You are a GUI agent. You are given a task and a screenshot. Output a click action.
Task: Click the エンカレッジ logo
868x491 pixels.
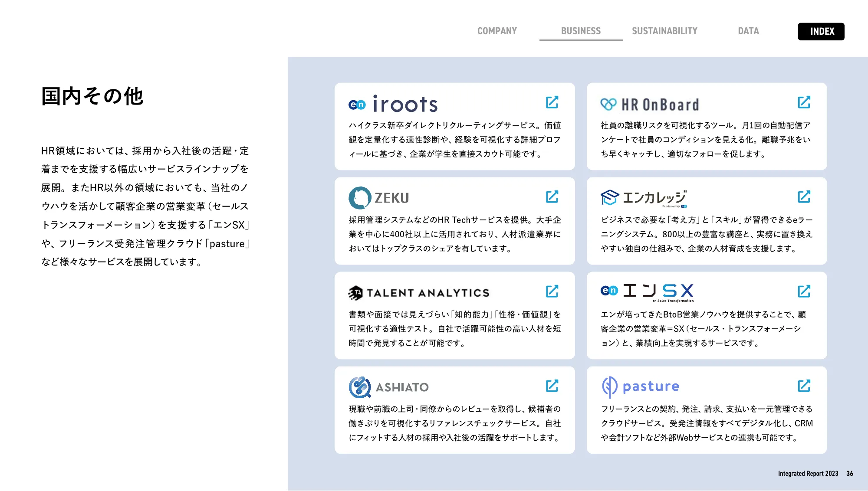click(x=644, y=198)
